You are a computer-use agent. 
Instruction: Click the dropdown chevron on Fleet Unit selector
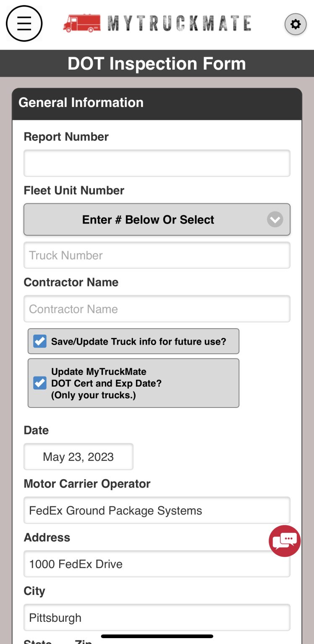(275, 219)
